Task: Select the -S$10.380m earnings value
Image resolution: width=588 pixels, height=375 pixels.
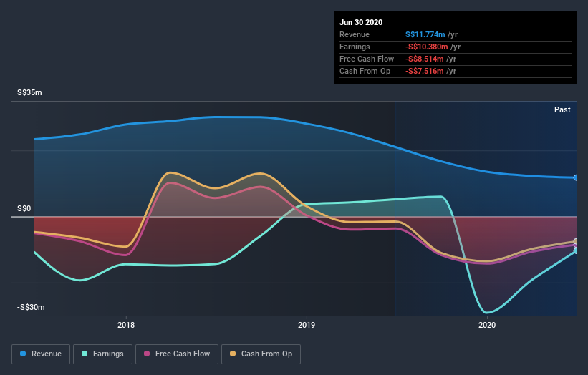Action: tap(426, 47)
